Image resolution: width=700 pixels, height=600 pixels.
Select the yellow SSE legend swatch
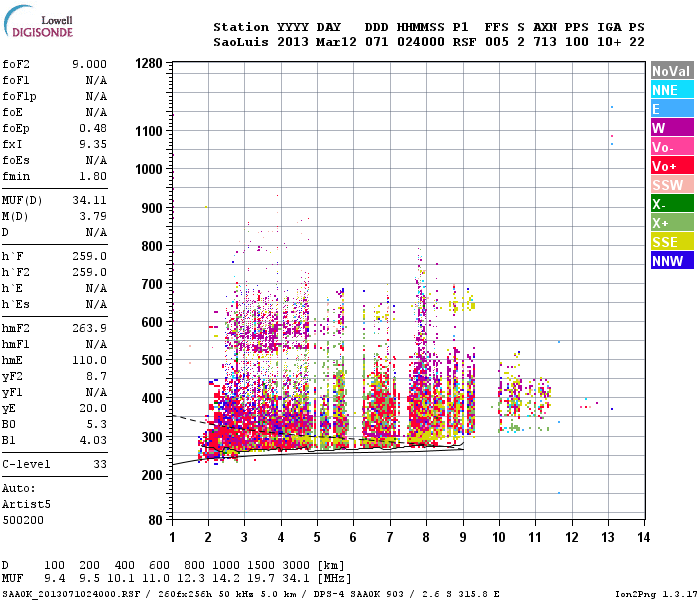point(672,242)
